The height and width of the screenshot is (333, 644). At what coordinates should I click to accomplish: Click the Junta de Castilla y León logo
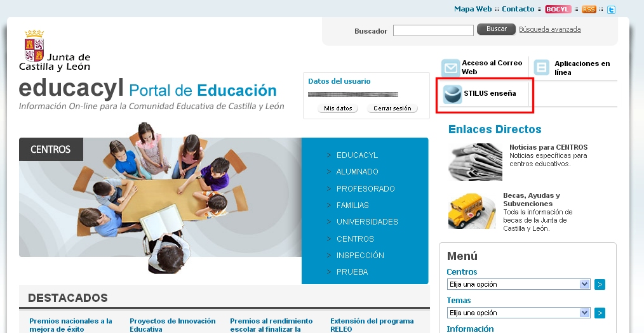[x=55, y=51]
